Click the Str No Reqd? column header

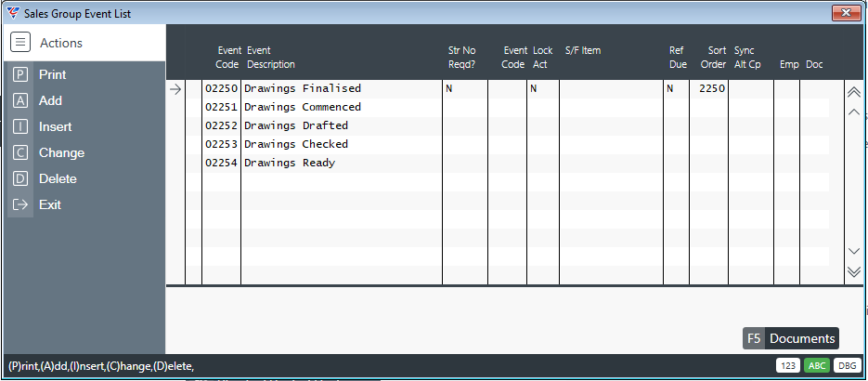click(x=461, y=58)
